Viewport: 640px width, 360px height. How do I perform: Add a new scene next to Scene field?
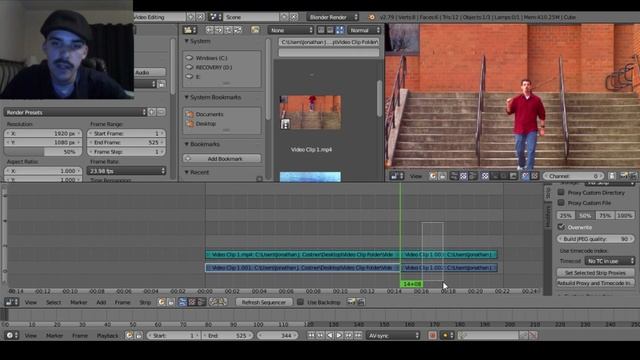click(284, 17)
